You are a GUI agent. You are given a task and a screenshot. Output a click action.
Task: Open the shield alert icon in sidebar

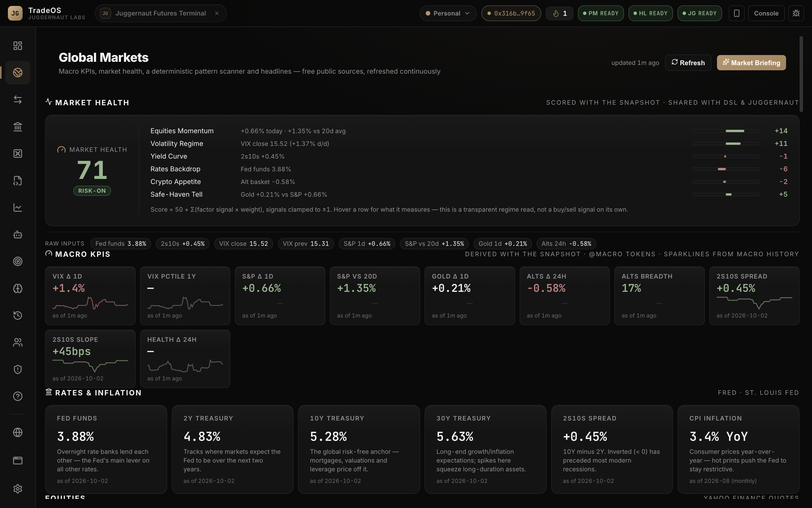point(17,370)
